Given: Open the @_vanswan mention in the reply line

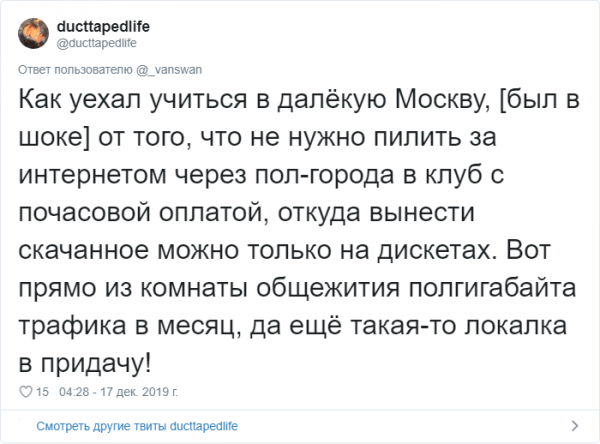Looking at the screenshot, I should point(169,70).
